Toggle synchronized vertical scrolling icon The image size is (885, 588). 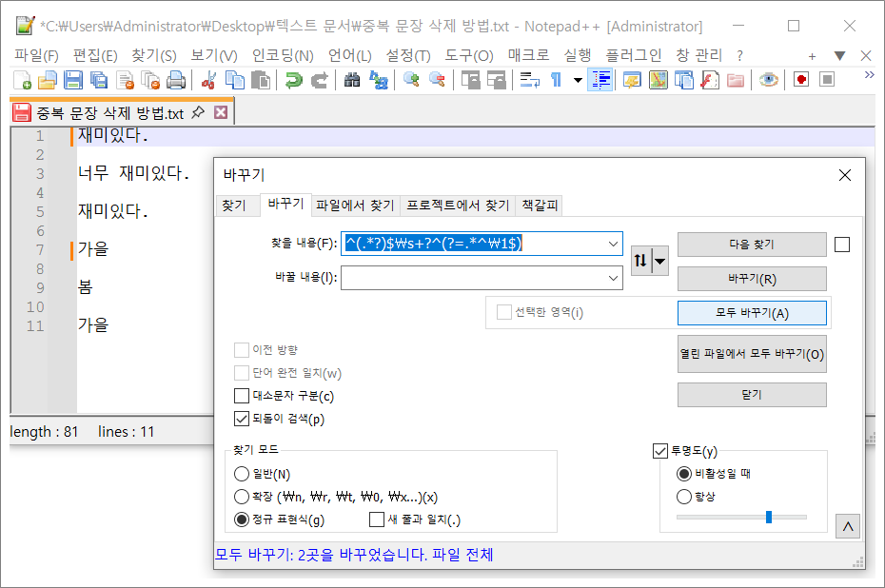click(470, 80)
